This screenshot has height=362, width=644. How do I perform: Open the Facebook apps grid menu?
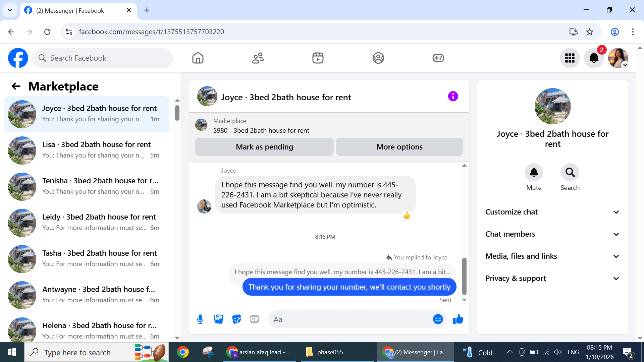(x=570, y=58)
